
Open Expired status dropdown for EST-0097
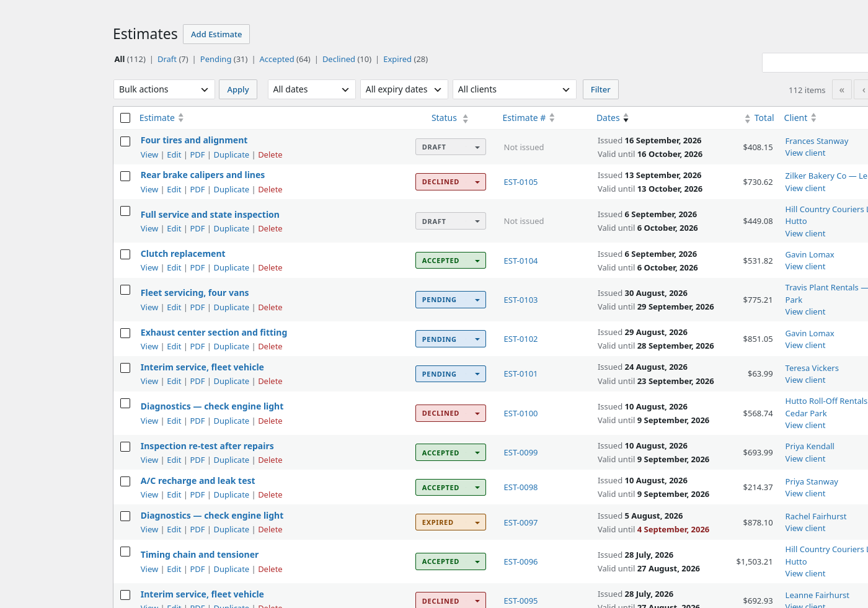click(x=451, y=522)
